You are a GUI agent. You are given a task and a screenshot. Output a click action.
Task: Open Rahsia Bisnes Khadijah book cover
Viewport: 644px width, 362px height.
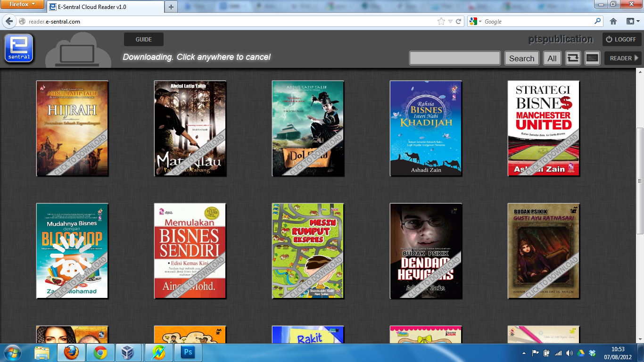pyautogui.click(x=426, y=128)
